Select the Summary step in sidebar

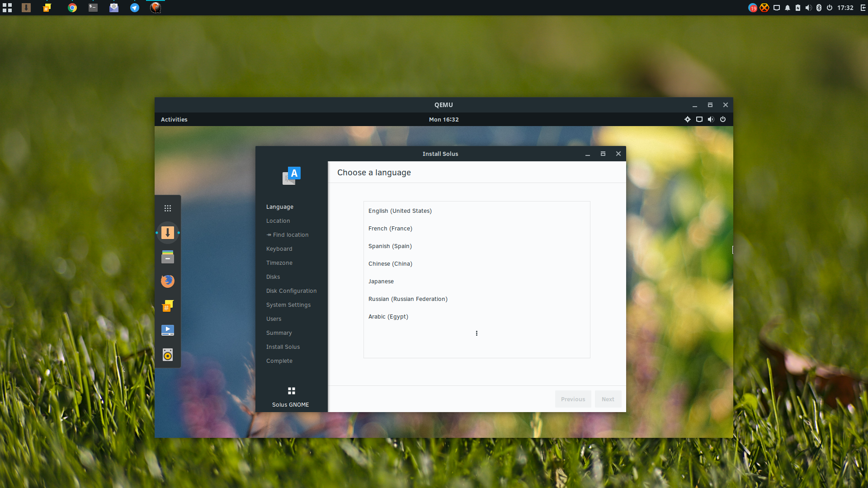[279, 333]
